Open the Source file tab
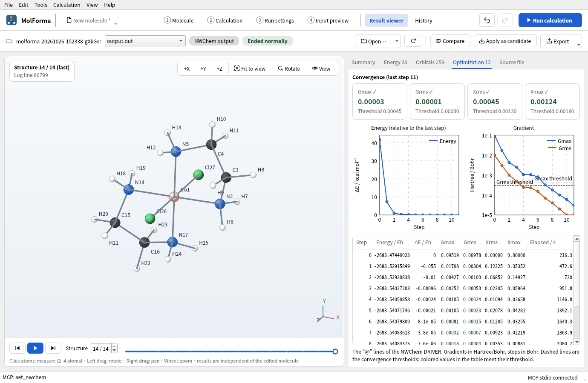The image size is (588, 383). [512, 62]
